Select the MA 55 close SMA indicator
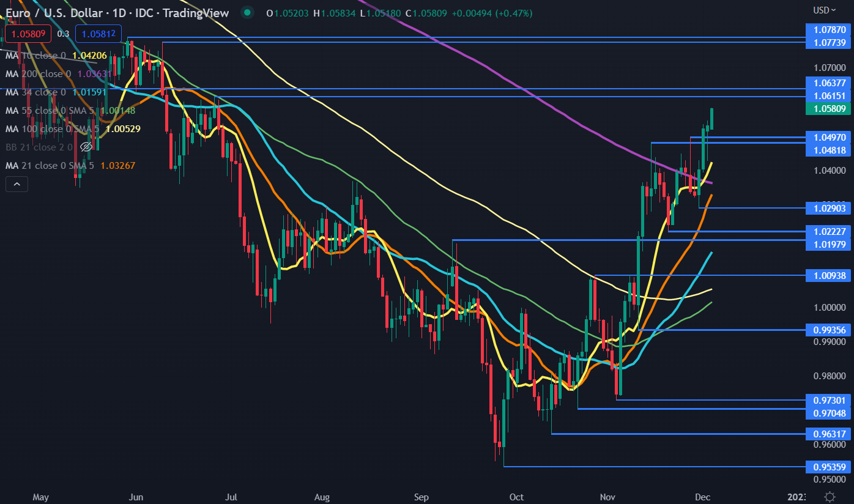Viewport: 854px width, 504px height. [51, 111]
